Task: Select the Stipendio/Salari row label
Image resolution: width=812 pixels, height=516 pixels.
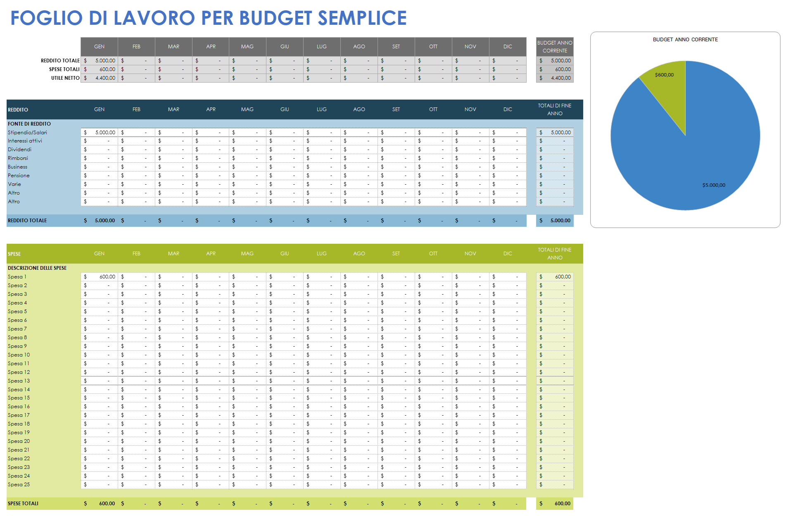Action: coord(27,133)
